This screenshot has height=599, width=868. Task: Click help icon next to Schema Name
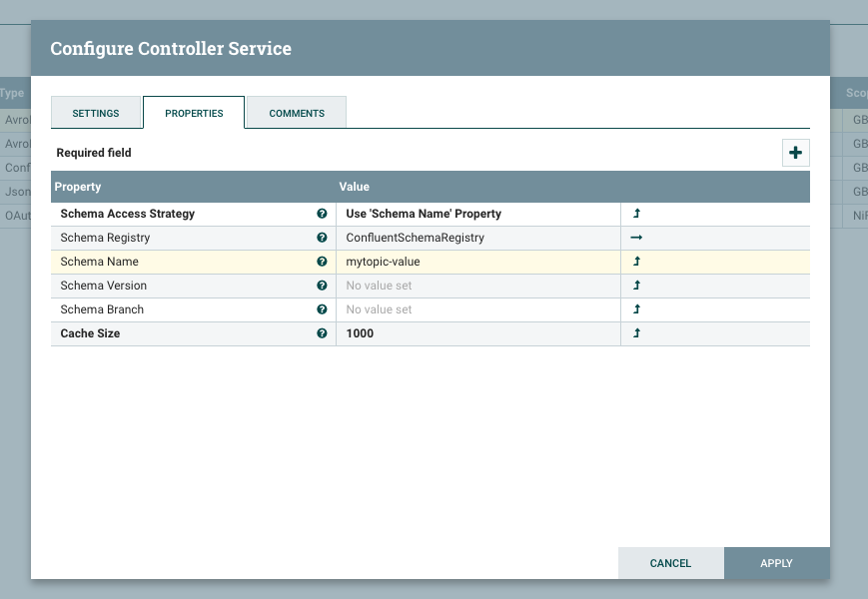click(x=322, y=262)
